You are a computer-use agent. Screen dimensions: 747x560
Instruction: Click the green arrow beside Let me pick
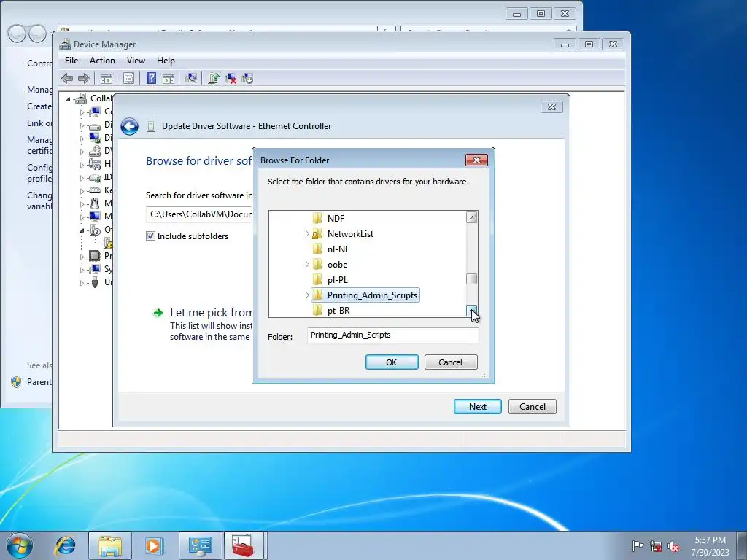158,313
